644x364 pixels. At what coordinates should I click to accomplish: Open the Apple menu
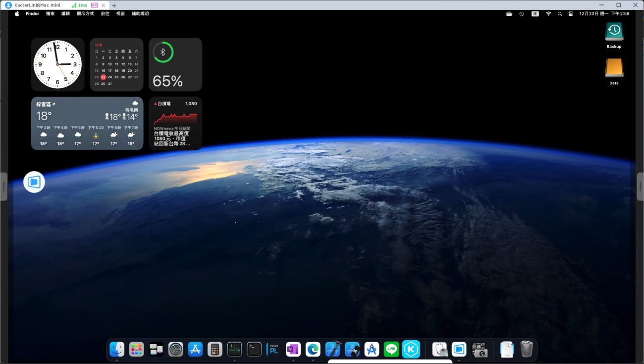click(x=17, y=14)
